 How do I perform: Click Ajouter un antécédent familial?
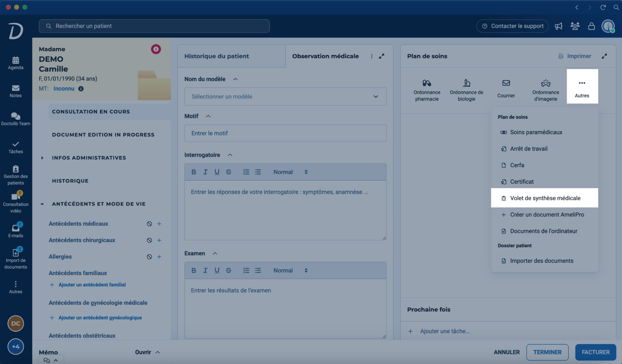(x=88, y=285)
